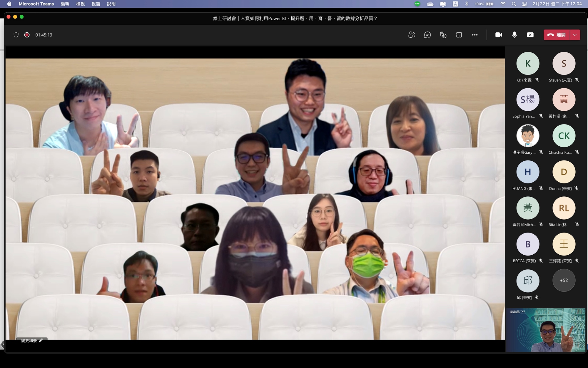
Task: Select the 洪子盛Gary participant avatar
Action: point(528,136)
